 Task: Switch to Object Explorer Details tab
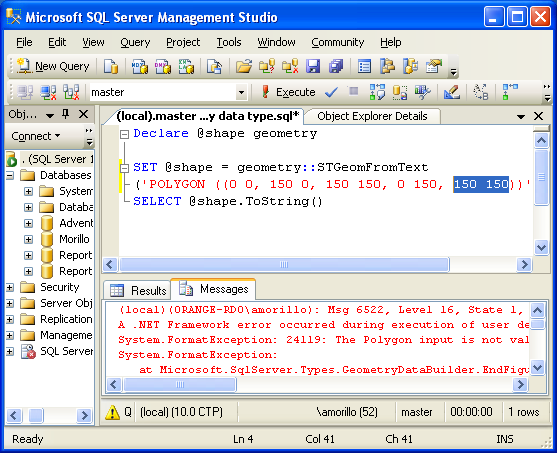(372, 116)
